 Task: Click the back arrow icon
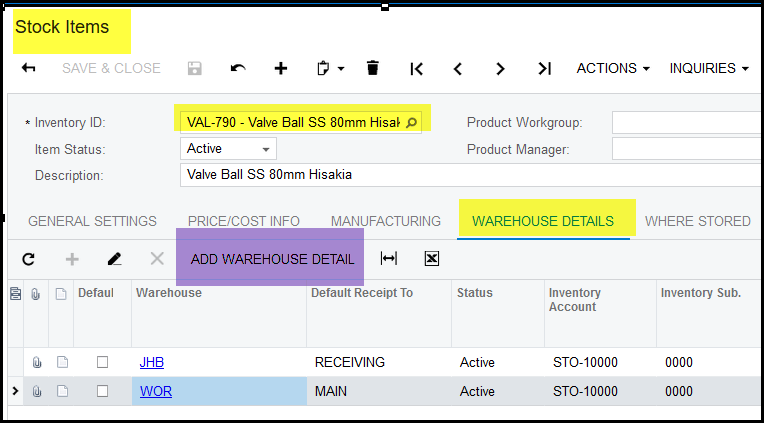[29, 68]
